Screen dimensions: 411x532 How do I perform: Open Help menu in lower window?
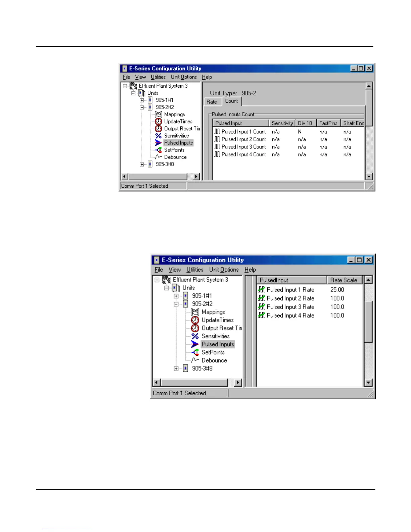tap(250, 270)
